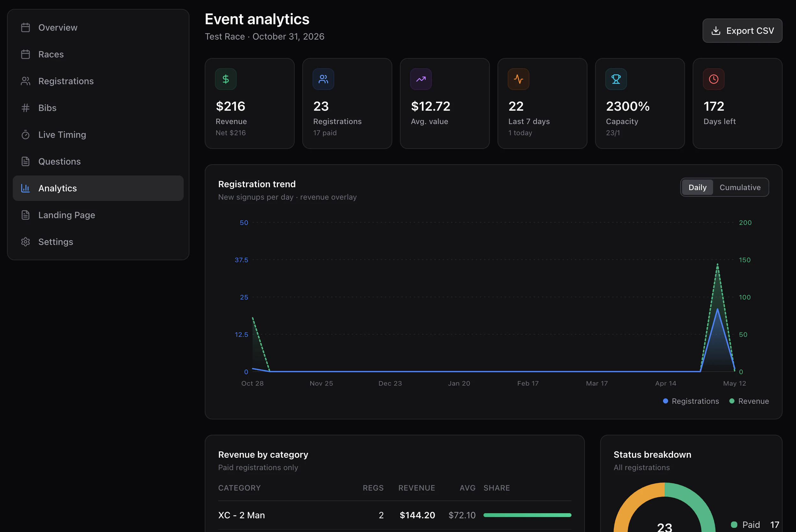Click the $72.10 average cell

(x=461, y=515)
